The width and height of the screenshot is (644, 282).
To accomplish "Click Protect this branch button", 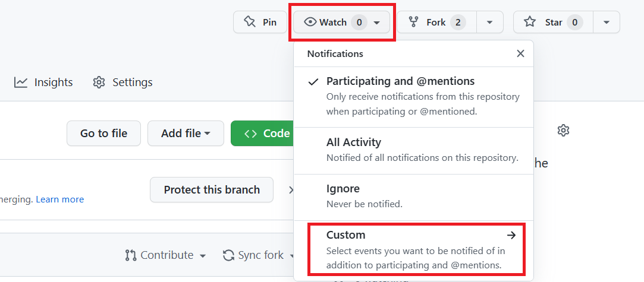I will tap(211, 190).
